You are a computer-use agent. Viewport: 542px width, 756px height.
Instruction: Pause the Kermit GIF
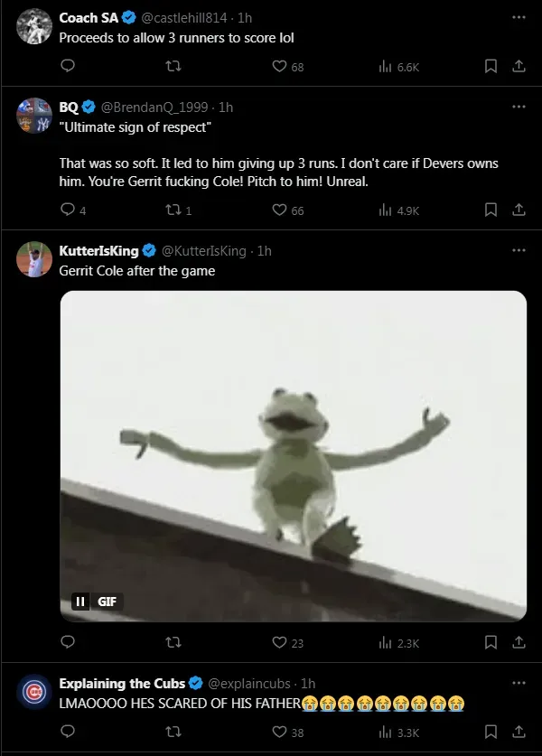tap(80, 602)
